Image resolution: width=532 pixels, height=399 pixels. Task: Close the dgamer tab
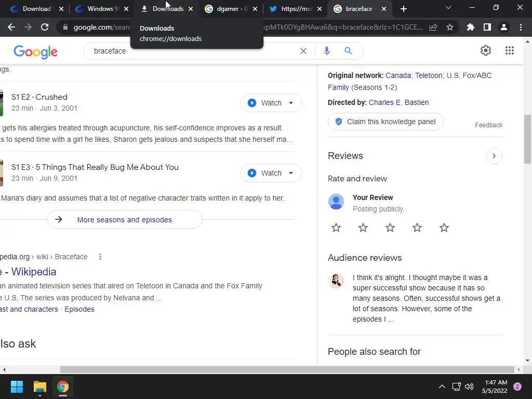[255, 9]
